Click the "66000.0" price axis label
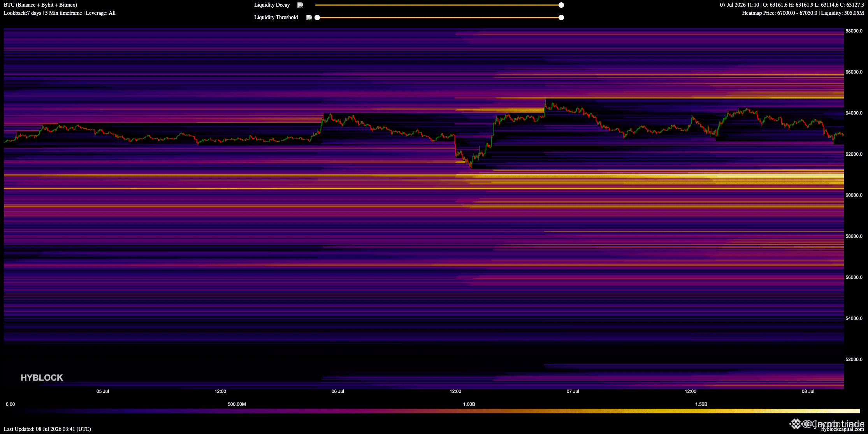868x434 pixels. coord(854,72)
